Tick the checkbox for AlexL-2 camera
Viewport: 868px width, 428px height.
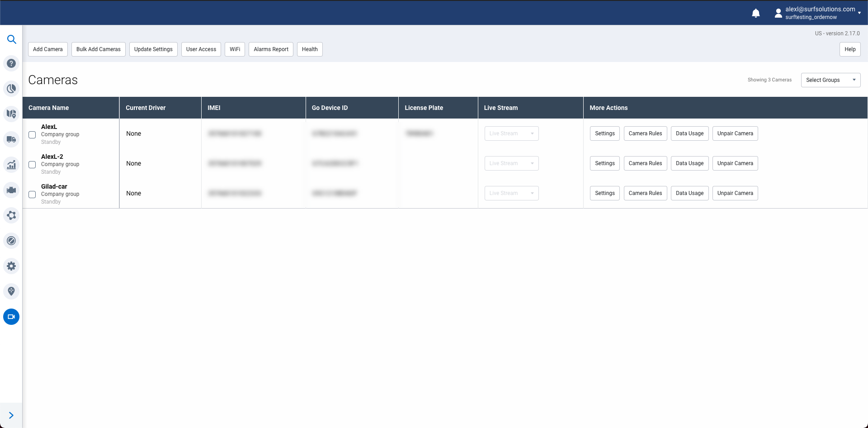[32, 165]
